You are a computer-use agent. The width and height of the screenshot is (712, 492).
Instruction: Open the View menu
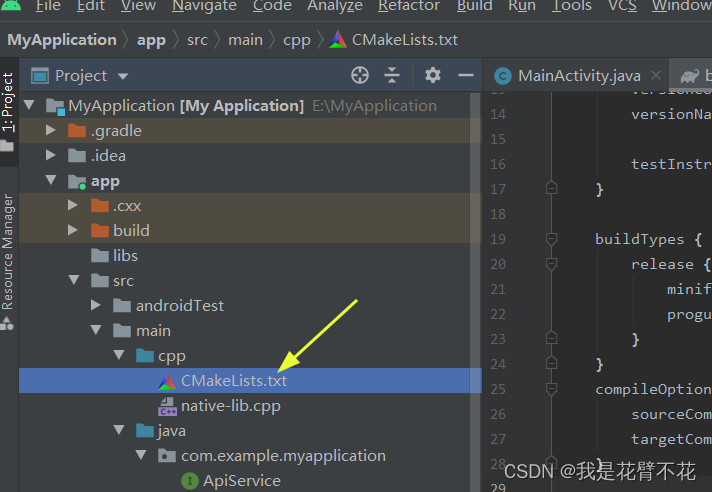pos(138,5)
